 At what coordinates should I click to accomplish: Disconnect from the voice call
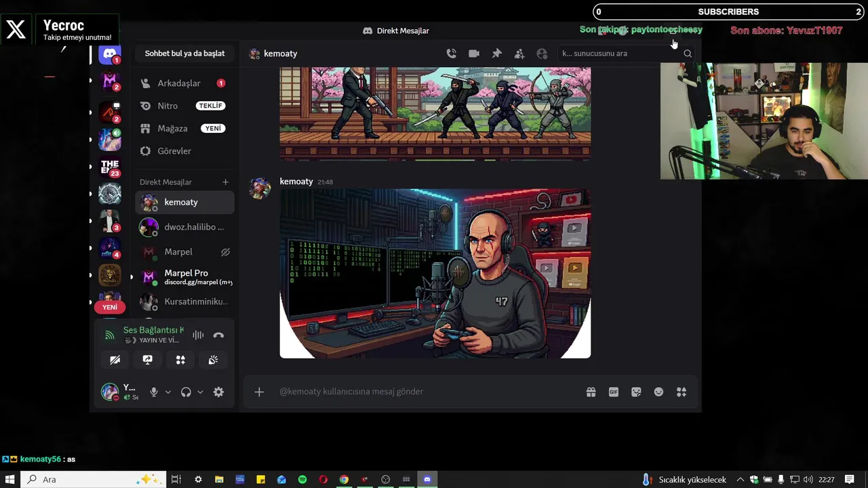(218, 335)
